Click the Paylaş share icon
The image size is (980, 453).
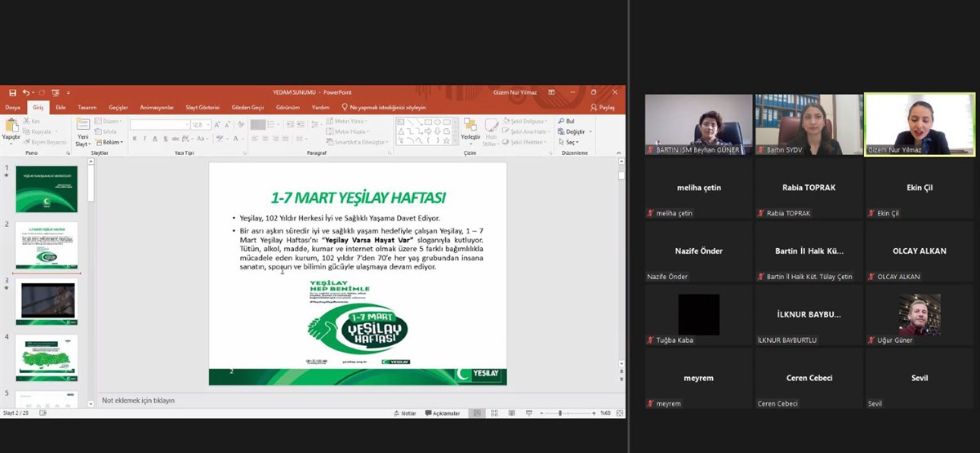coord(603,107)
